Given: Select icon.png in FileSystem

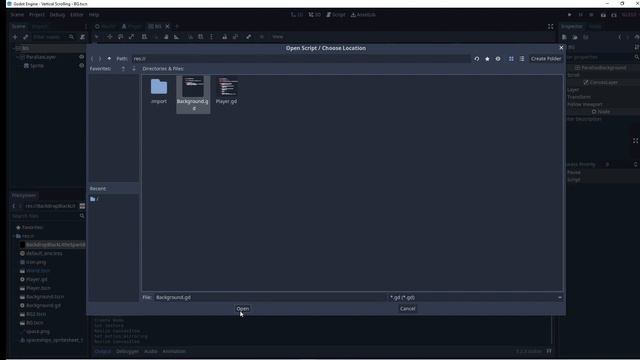Looking at the screenshot, I should click(36, 262).
